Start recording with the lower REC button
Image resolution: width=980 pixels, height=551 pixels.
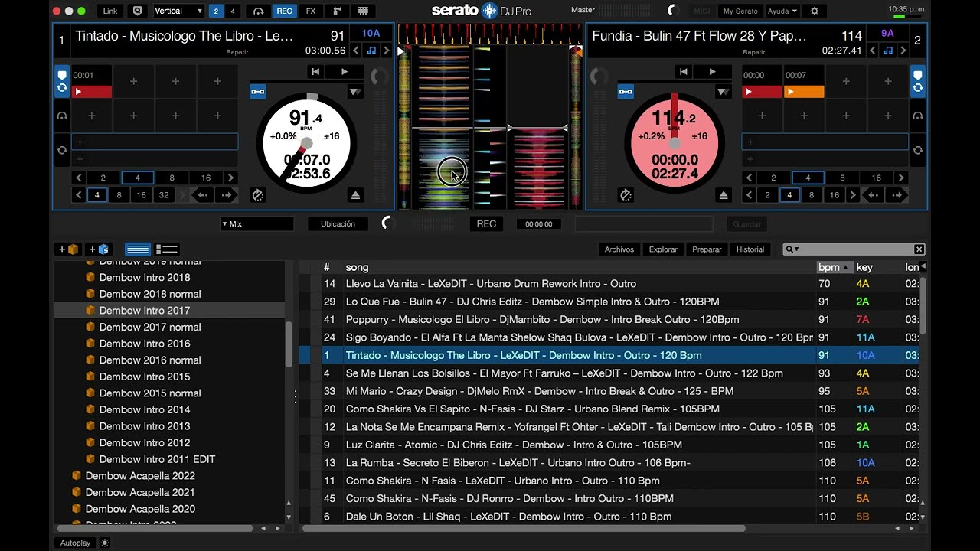click(x=486, y=224)
